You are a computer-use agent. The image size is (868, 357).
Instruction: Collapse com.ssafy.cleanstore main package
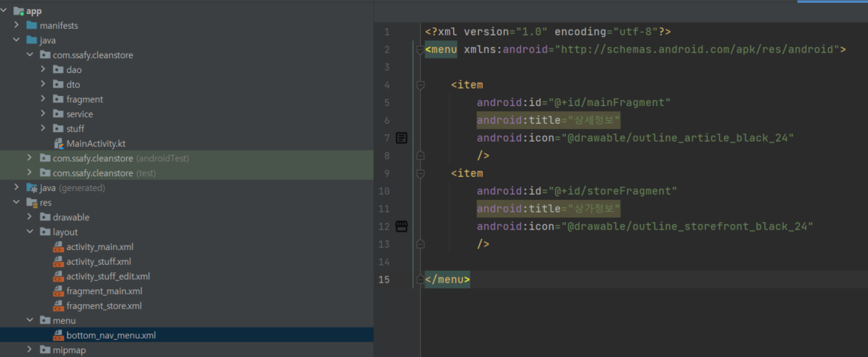pos(30,55)
